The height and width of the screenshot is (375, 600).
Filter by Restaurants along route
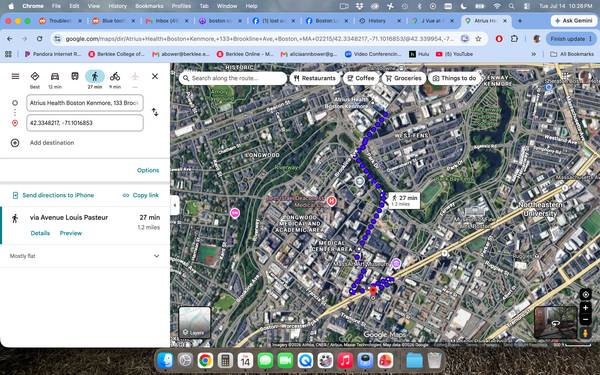point(315,78)
